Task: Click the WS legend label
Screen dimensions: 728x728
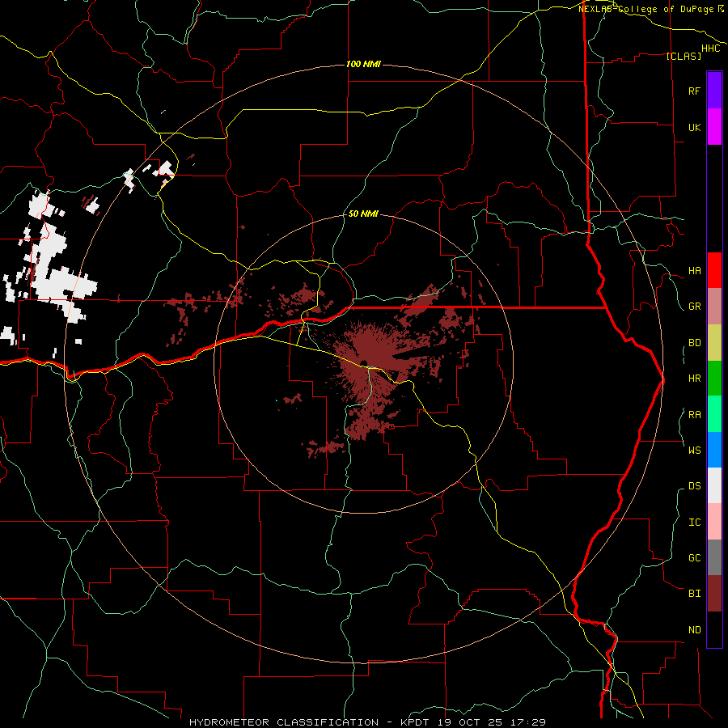Action: (694, 450)
